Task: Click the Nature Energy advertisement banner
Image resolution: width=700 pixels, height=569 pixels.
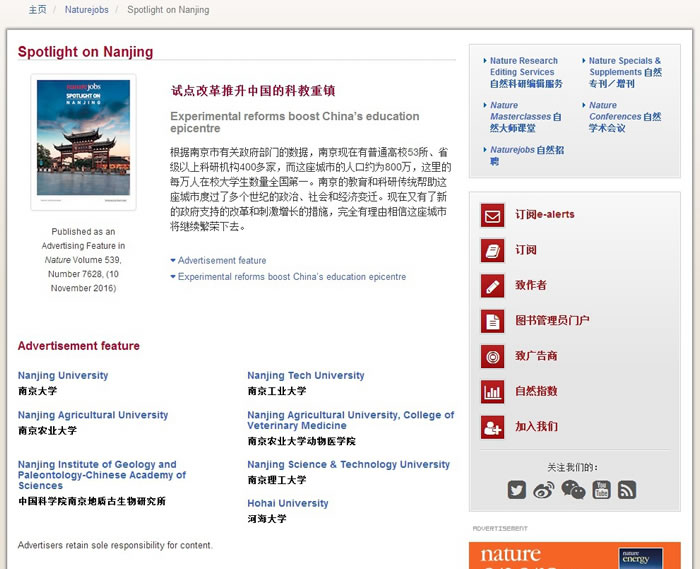Action: click(x=573, y=555)
